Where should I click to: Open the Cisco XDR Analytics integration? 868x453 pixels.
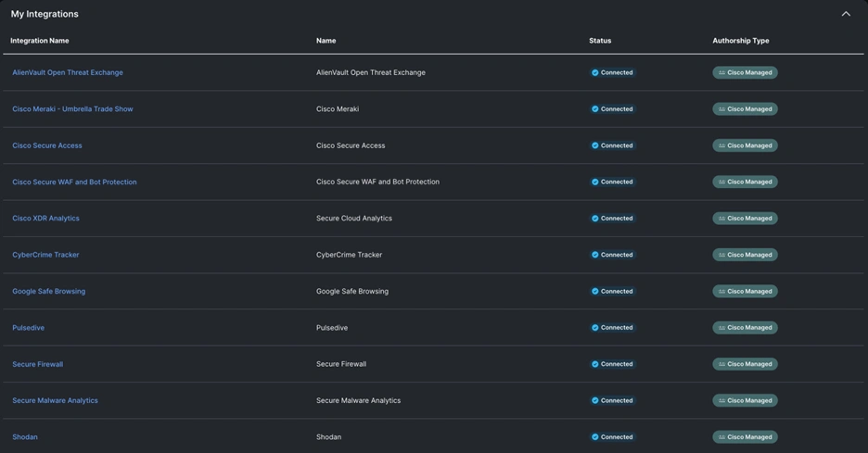[x=45, y=219]
